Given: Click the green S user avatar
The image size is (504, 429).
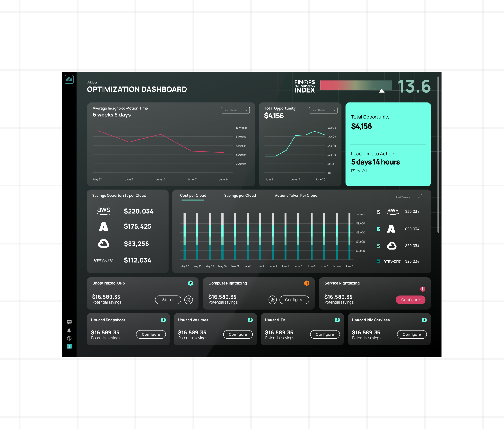Looking at the screenshot, I should (69, 346).
